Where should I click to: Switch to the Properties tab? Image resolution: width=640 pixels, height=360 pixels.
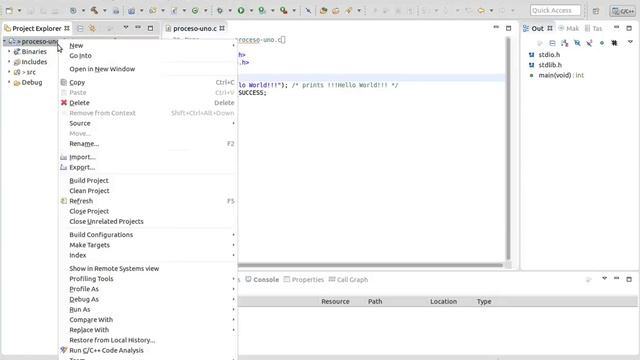point(304,280)
